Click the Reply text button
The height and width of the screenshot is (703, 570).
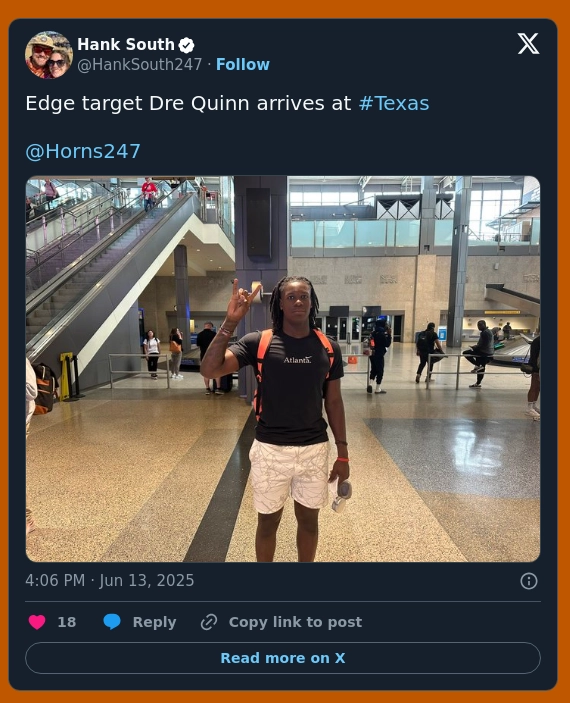click(154, 622)
